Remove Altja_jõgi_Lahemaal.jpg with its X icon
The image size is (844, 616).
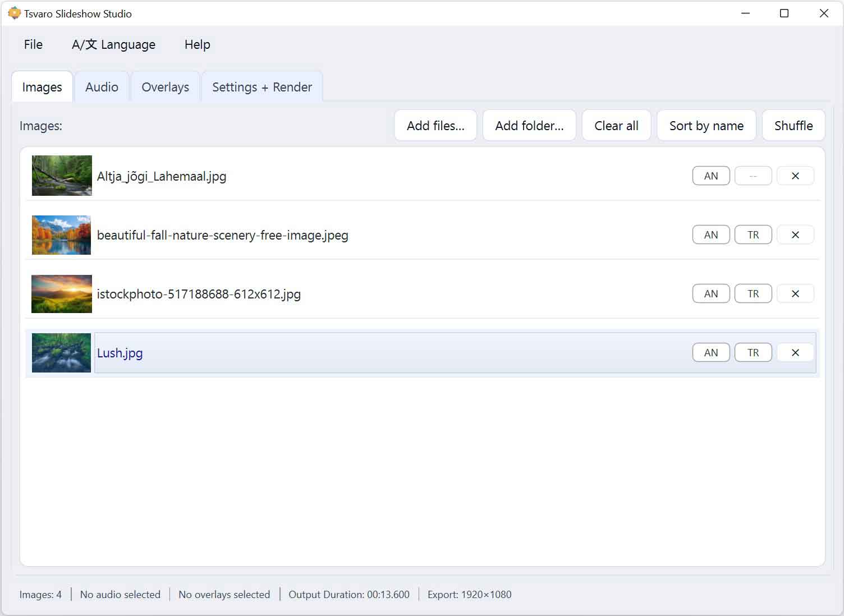pyautogui.click(x=795, y=176)
